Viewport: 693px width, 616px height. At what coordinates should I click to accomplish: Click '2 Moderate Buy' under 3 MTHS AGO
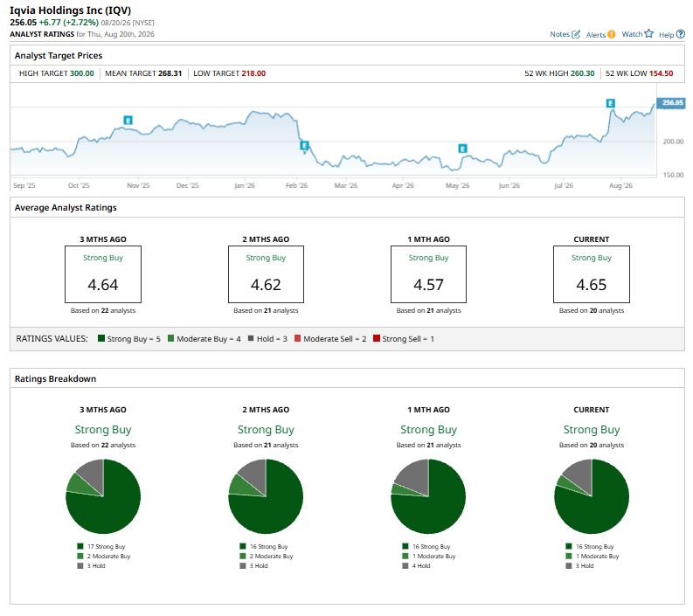click(104, 557)
